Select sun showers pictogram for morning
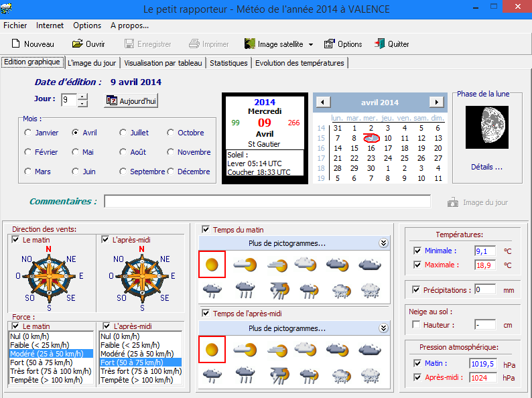 [x=309, y=291]
